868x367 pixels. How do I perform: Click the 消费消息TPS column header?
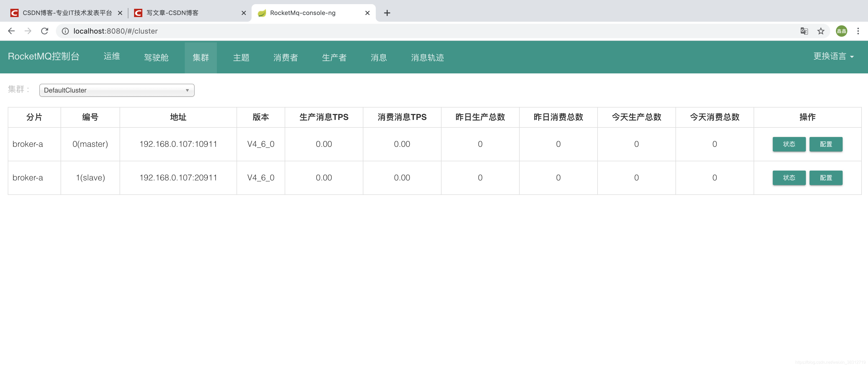pyautogui.click(x=402, y=117)
